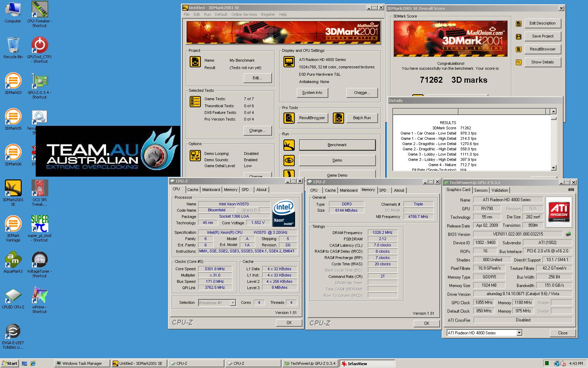Click the floppy icon beside Save Project

(519, 37)
